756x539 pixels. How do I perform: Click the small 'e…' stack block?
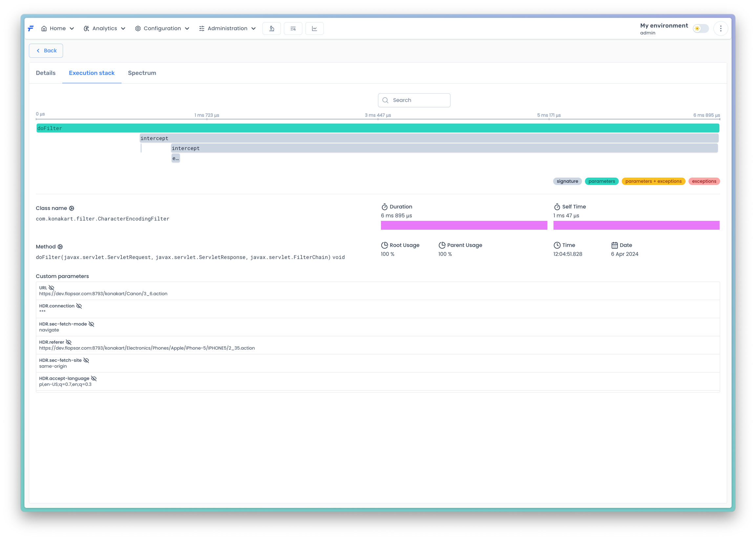[x=176, y=158]
